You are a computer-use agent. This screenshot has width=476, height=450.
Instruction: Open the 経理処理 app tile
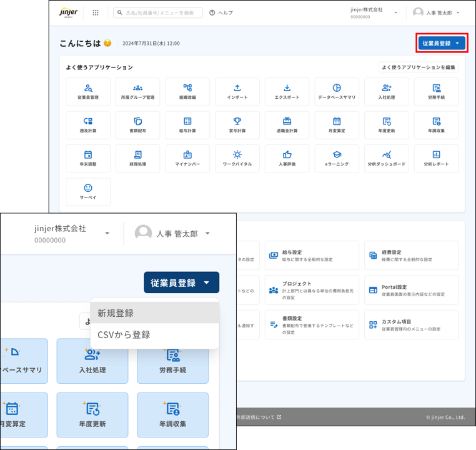(138, 159)
